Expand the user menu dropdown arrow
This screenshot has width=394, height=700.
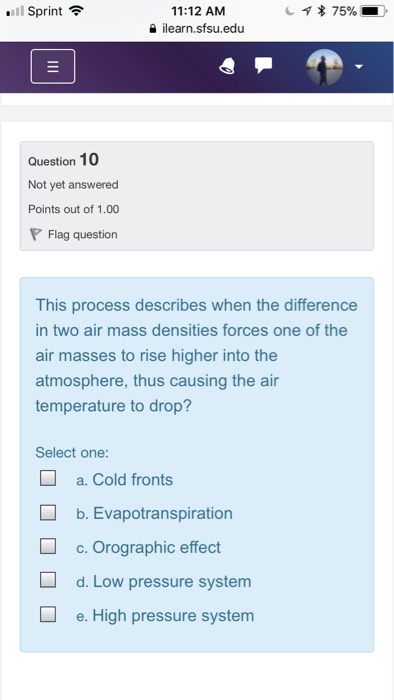[358, 67]
